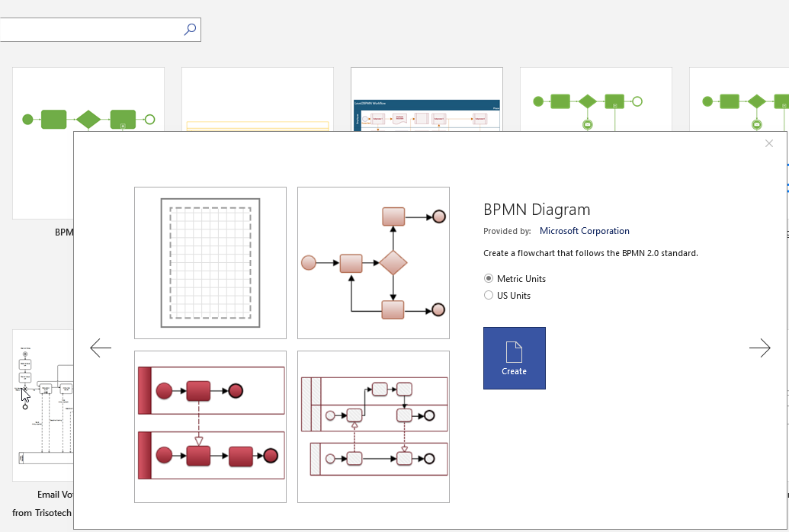Select the yellow-outlined blank template tile
The image size is (789, 532).
coord(258,99)
